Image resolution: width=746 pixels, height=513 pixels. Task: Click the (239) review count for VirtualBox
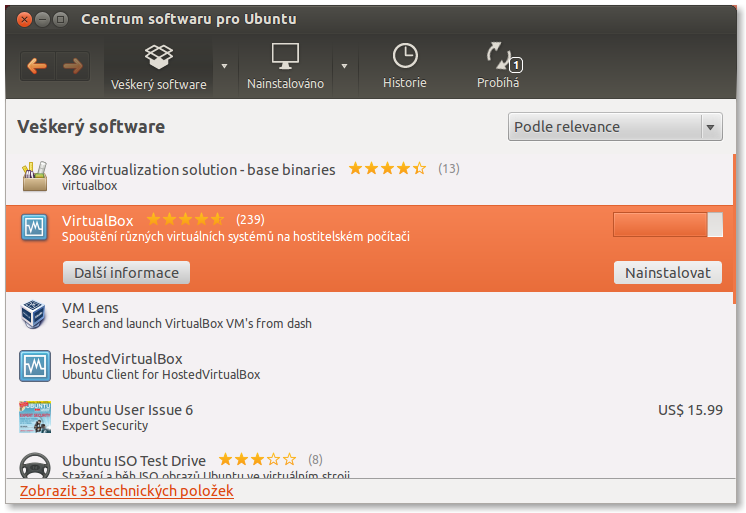(250, 220)
